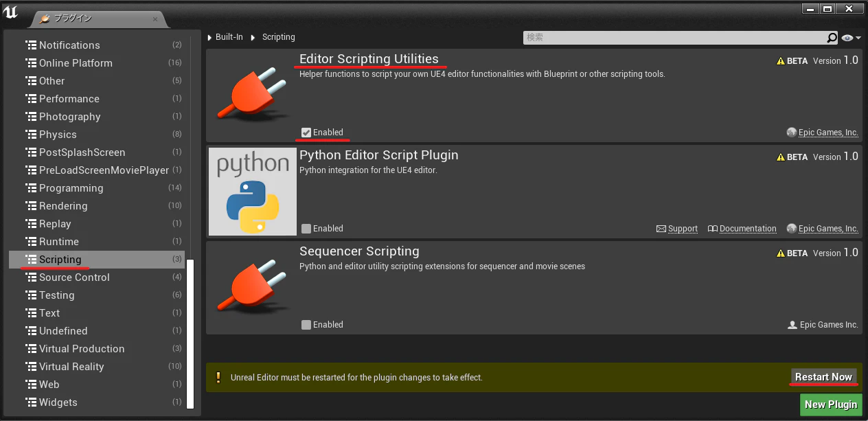Select the PostSplashScreen category

tap(97, 152)
